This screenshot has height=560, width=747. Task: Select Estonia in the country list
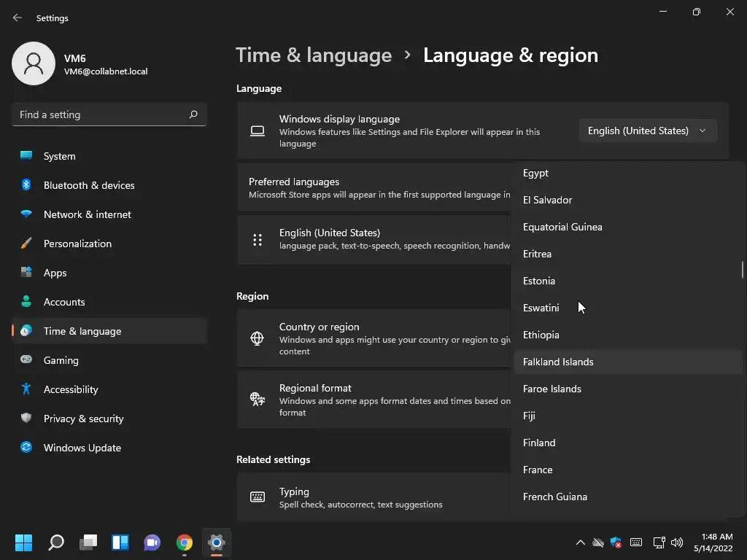(628, 281)
